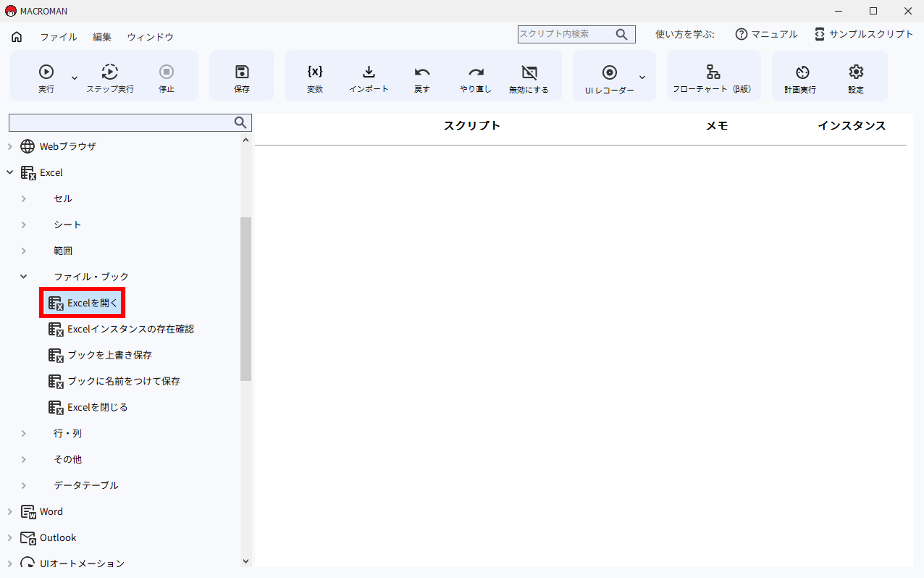
Task: Open the 変数 variables panel
Action: (x=315, y=78)
